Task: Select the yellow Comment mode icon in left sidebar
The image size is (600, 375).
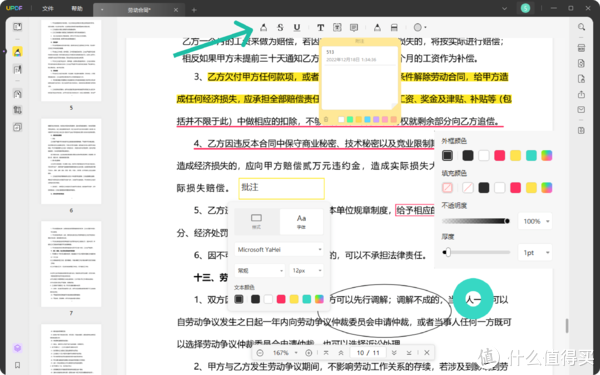Action: (x=17, y=52)
